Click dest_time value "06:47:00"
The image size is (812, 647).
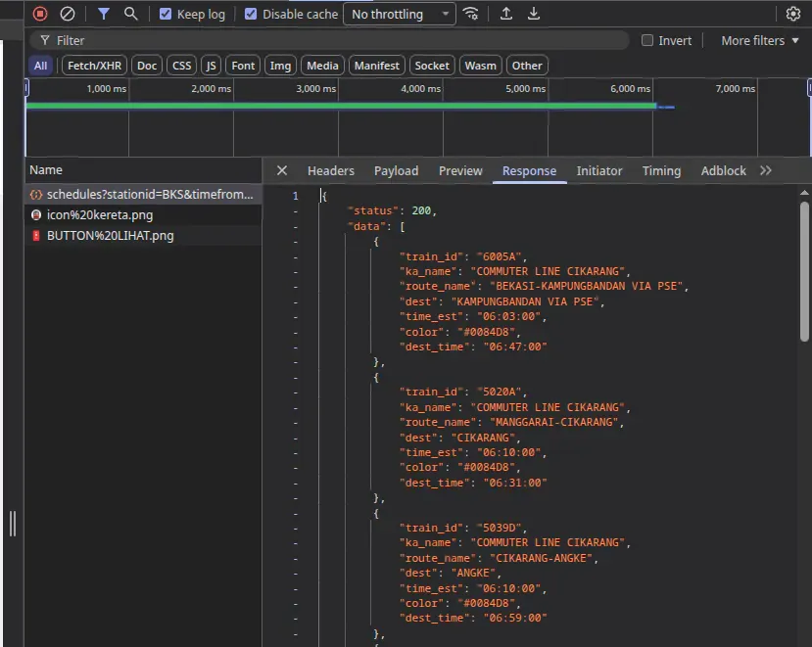click(x=515, y=347)
